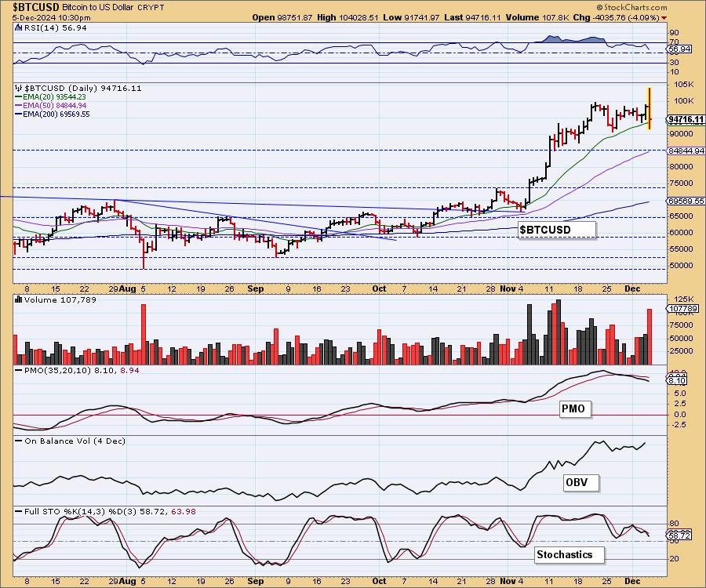Click the yellow-highlighted latest candle on price chart
706x588 pixels.
[649, 108]
